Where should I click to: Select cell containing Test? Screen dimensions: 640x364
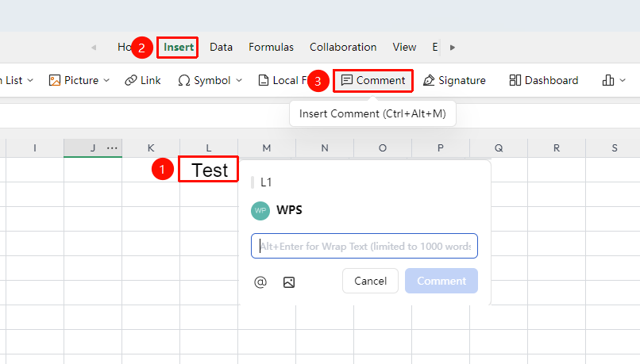209,170
